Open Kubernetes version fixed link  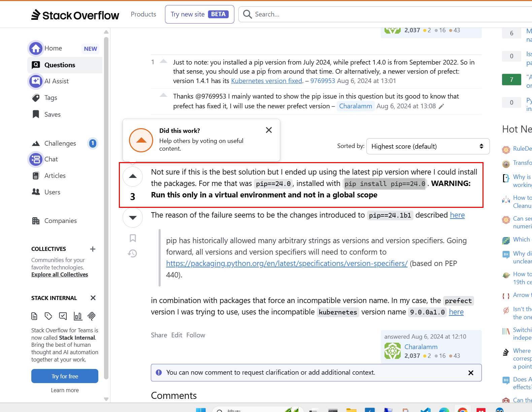(267, 81)
